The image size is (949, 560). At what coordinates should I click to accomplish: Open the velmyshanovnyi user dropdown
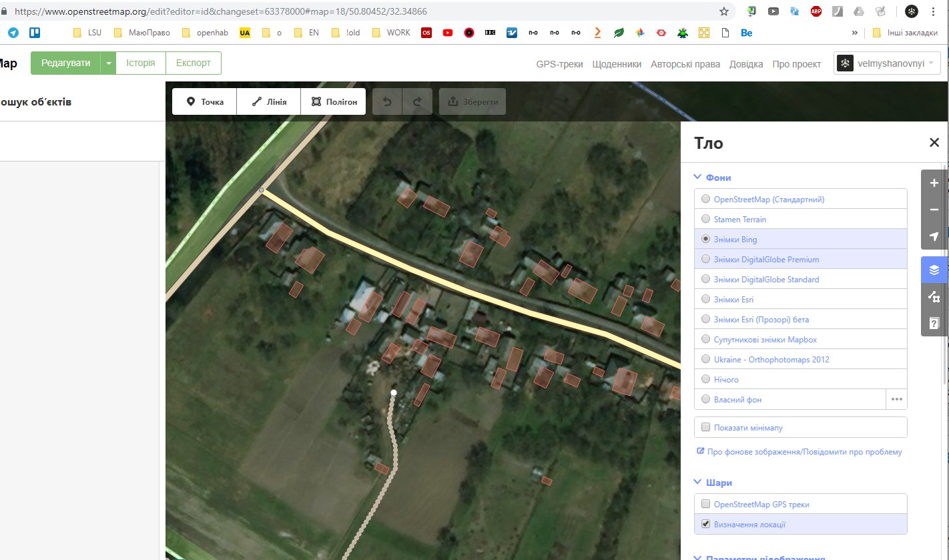pyautogui.click(x=888, y=63)
